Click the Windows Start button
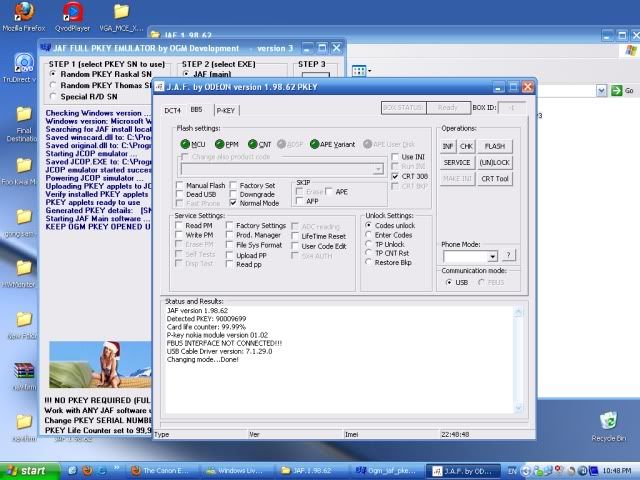Screen dimensions: 640x480 [29, 471]
